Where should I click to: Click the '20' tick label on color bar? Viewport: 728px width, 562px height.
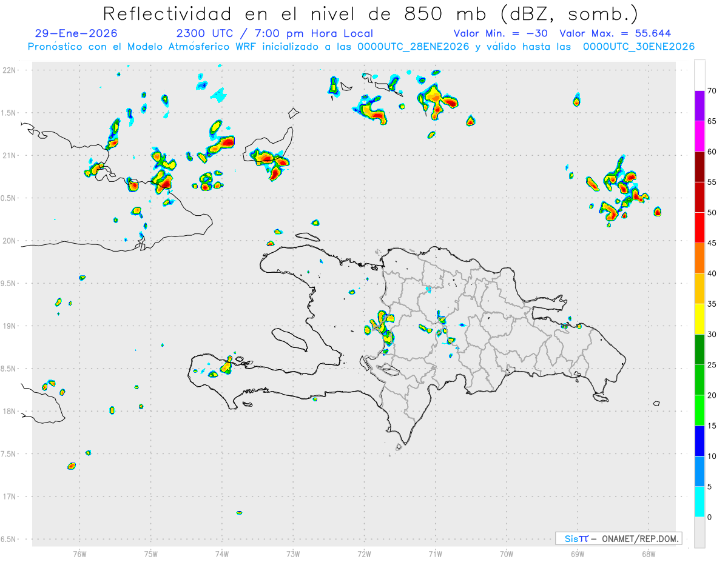tap(712, 395)
